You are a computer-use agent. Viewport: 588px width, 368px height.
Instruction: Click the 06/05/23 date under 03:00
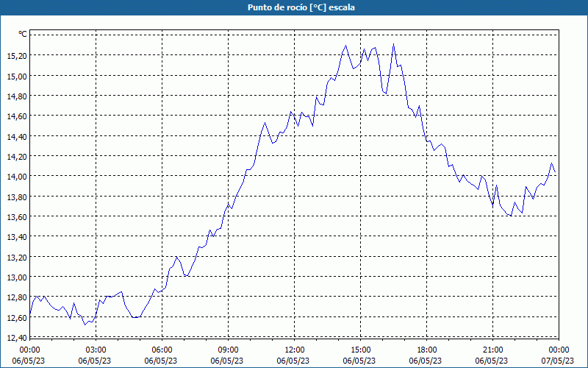(95, 361)
